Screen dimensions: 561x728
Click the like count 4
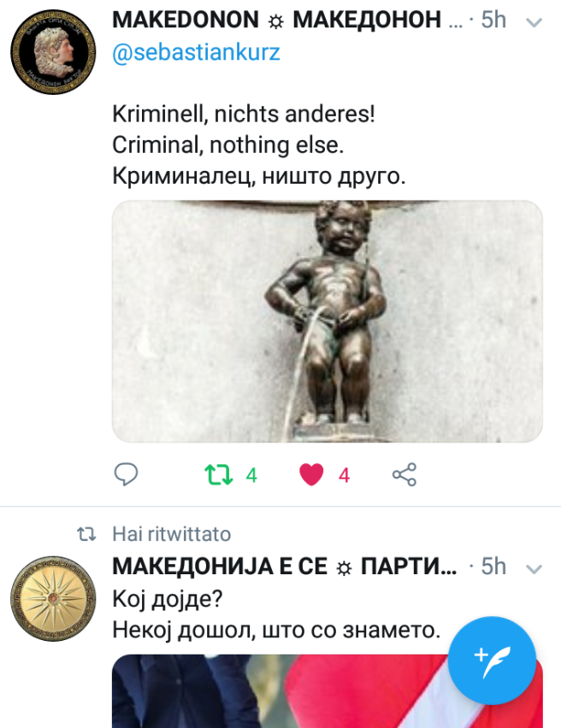(344, 475)
